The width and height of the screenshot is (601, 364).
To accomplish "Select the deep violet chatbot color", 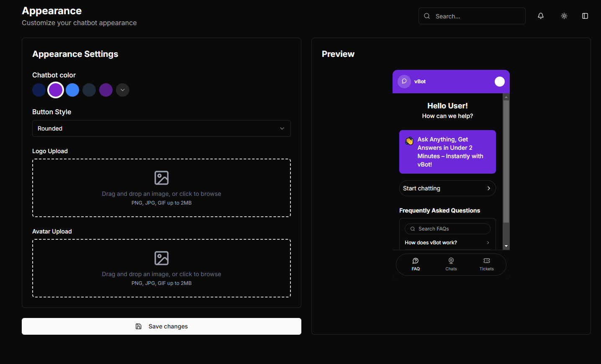I will pyautogui.click(x=106, y=90).
